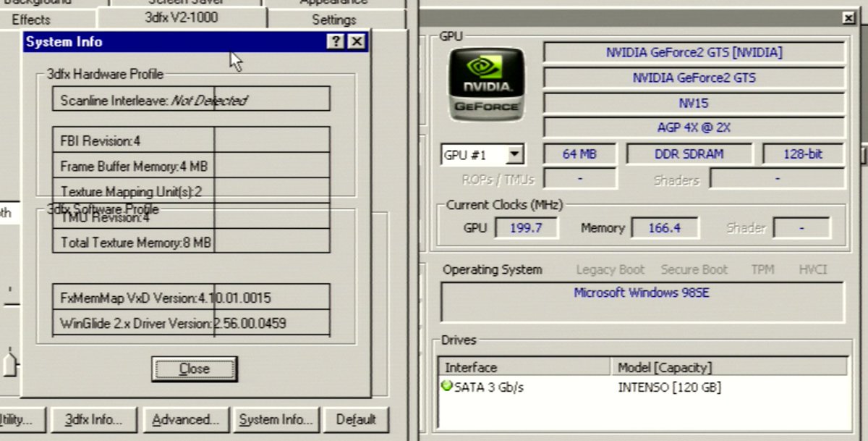
Task: Click the FxMemMap VxD Version row
Action: (x=191, y=297)
